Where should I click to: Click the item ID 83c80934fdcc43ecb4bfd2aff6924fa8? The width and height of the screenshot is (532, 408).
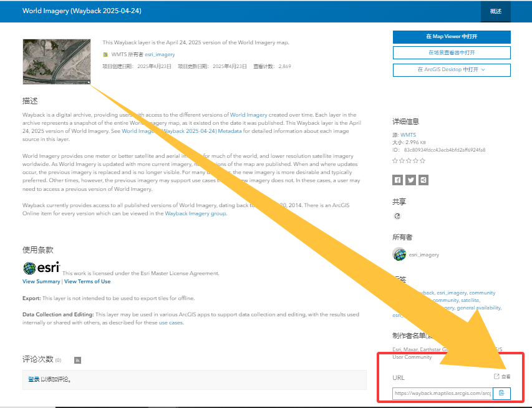click(445, 150)
